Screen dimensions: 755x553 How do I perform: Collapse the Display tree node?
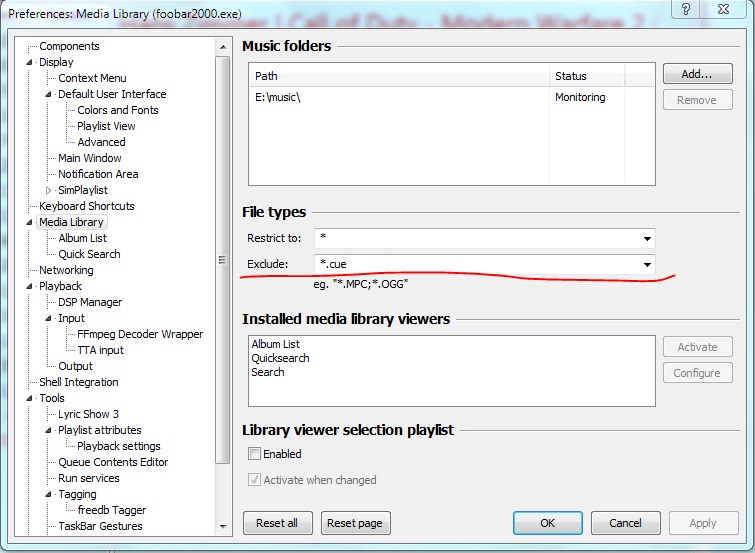point(30,62)
